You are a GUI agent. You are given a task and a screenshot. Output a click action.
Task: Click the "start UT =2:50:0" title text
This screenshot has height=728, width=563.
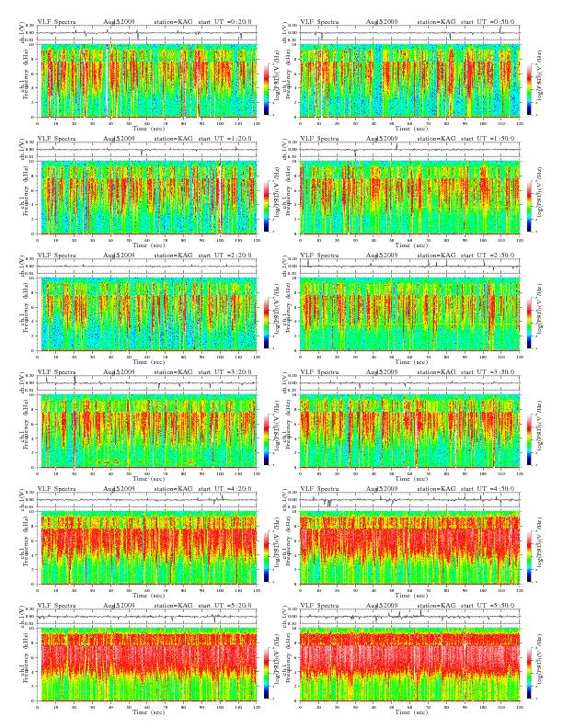pos(488,256)
